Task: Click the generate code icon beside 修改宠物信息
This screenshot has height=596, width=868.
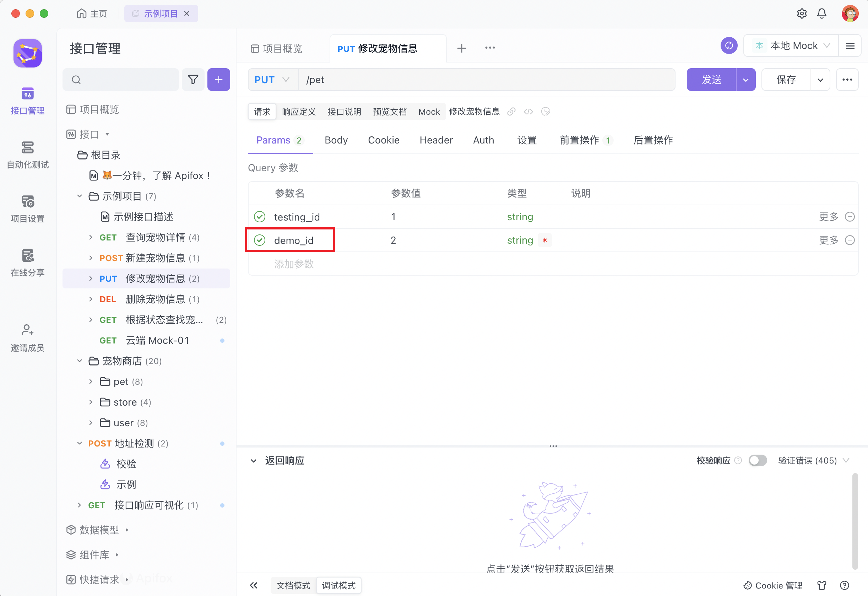Action: (528, 112)
